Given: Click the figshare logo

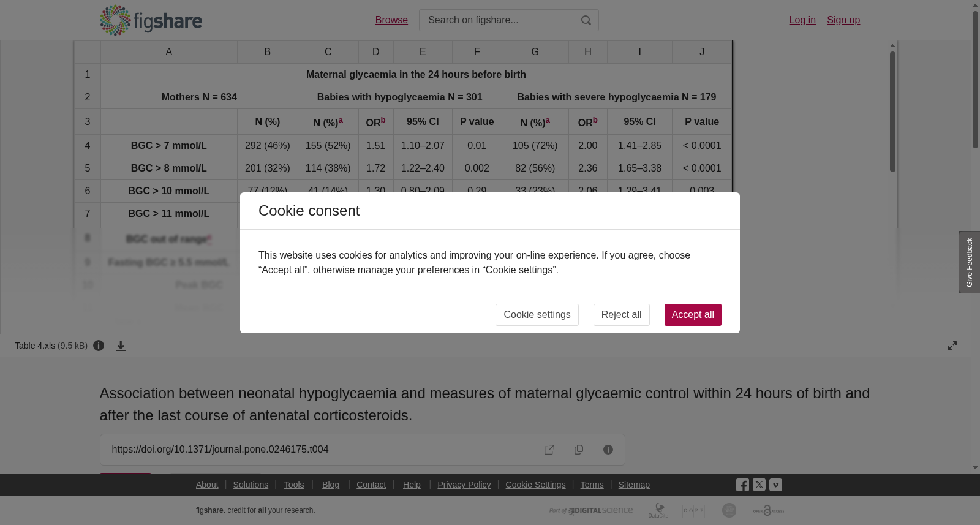Looking at the screenshot, I should pyautogui.click(x=151, y=20).
